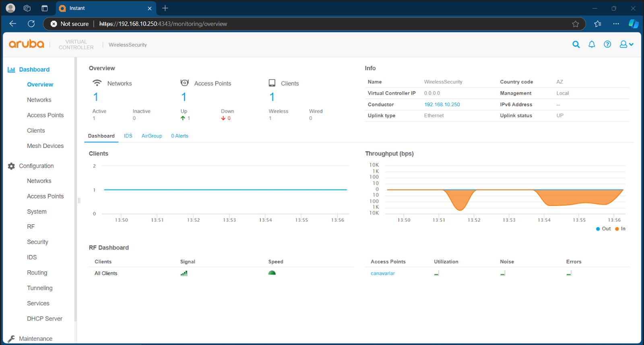Switch to the Dashboard tab
The width and height of the screenshot is (644, 345).
(101, 136)
